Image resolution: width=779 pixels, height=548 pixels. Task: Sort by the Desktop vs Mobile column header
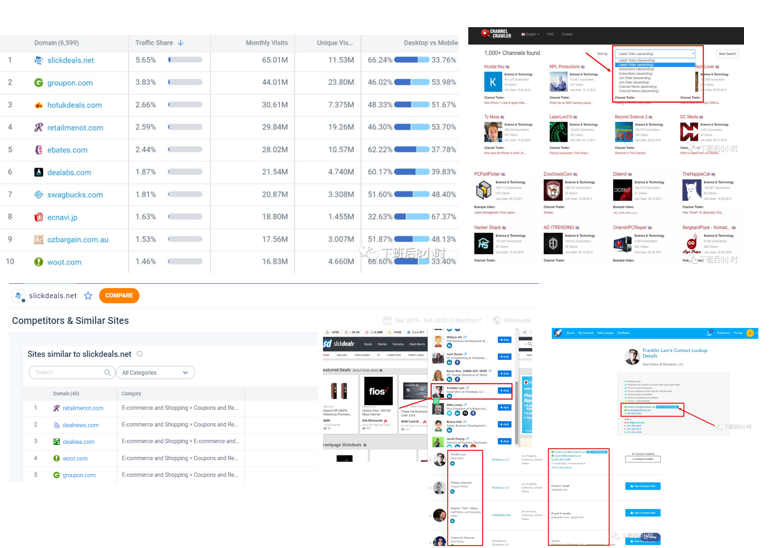click(431, 43)
